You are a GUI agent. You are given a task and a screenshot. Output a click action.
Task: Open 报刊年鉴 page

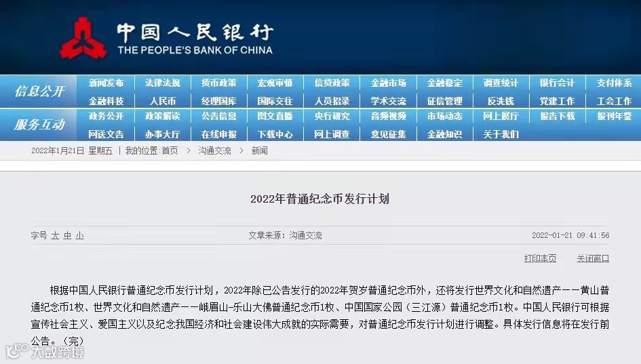point(614,117)
